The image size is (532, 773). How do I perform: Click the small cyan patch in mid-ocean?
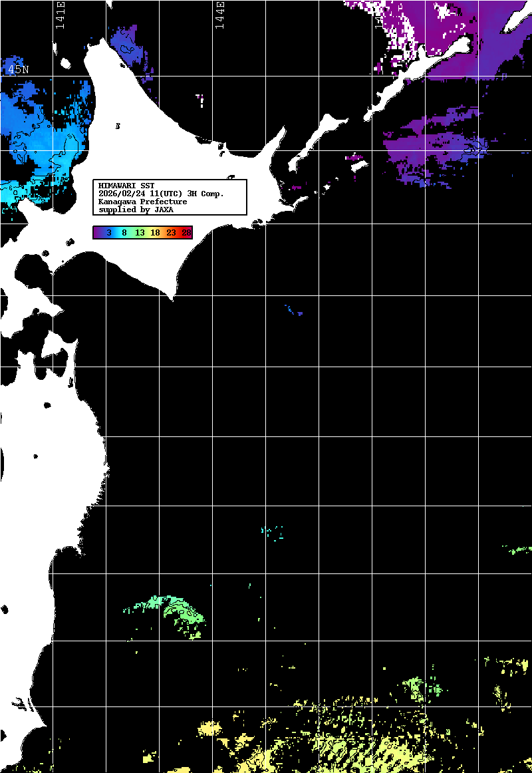point(272,532)
